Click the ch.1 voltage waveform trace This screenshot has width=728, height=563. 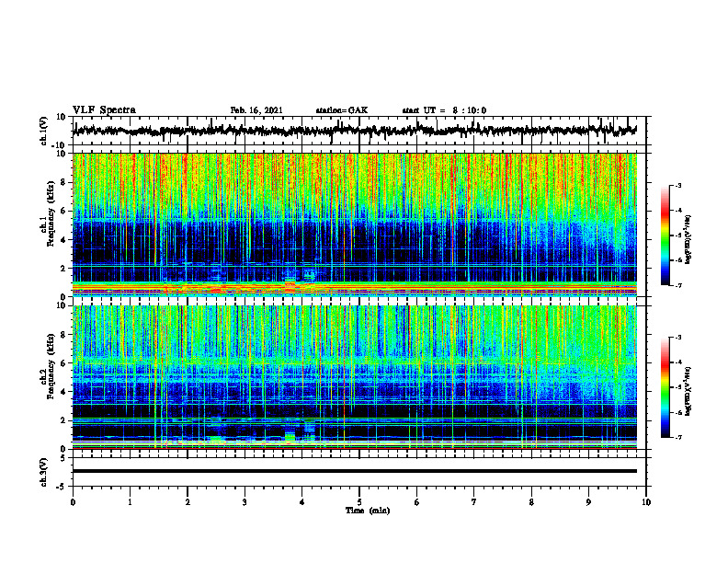(x=354, y=131)
